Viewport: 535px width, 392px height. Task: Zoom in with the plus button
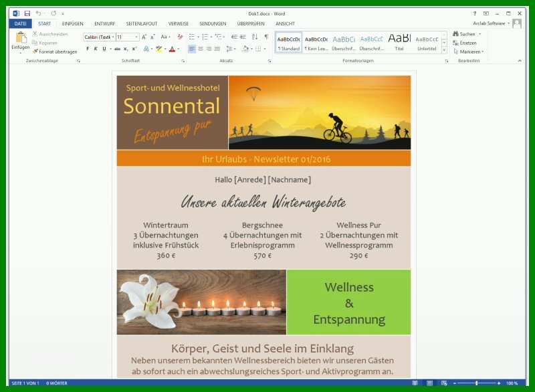499,383
